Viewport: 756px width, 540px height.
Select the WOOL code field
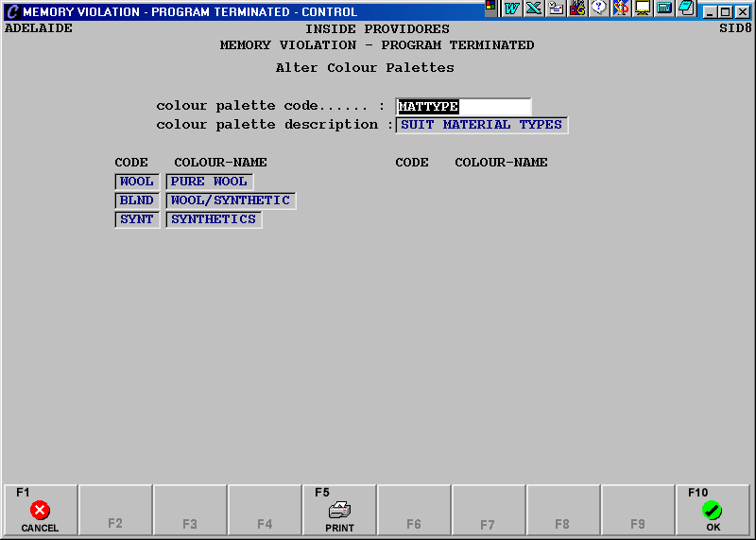tap(137, 182)
